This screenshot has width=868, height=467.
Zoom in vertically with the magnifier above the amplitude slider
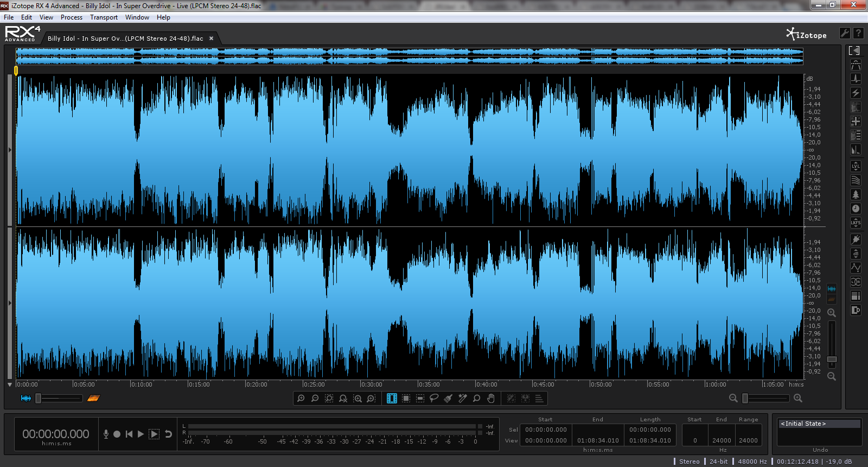pos(832,313)
